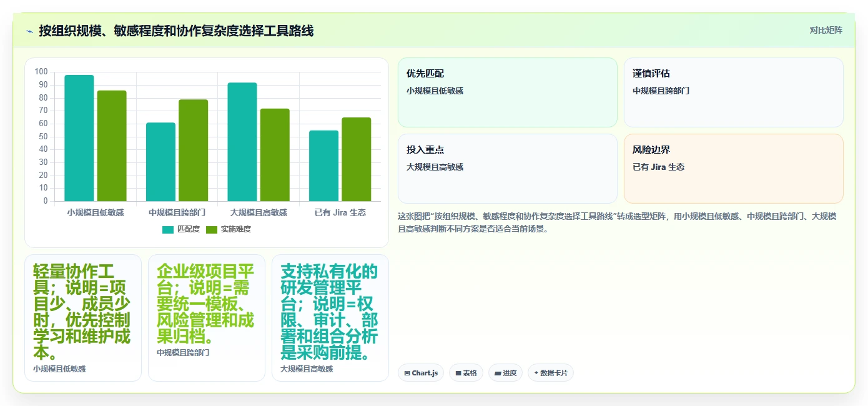Click the lightning icon beside the header title
868x406 pixels.
coord(29,31)
